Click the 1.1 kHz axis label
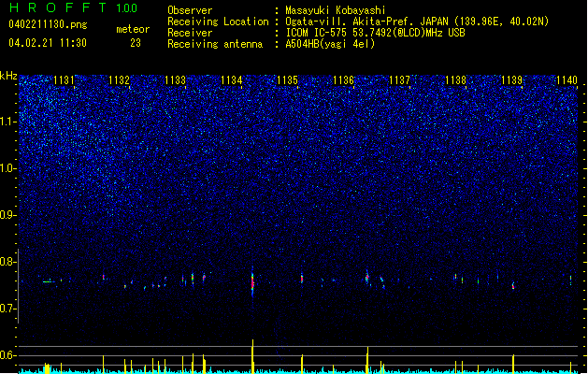 coord(8,122)
